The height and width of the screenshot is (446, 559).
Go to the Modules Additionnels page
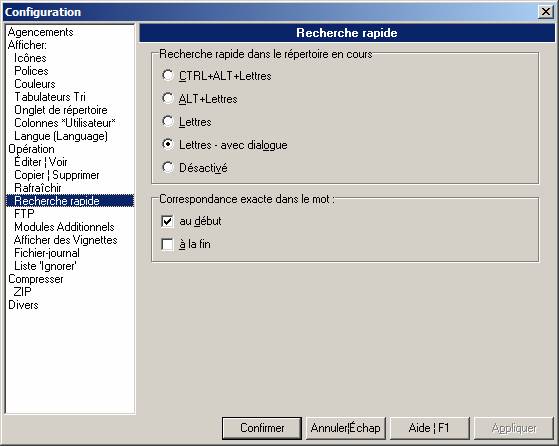tap(64, 227)
